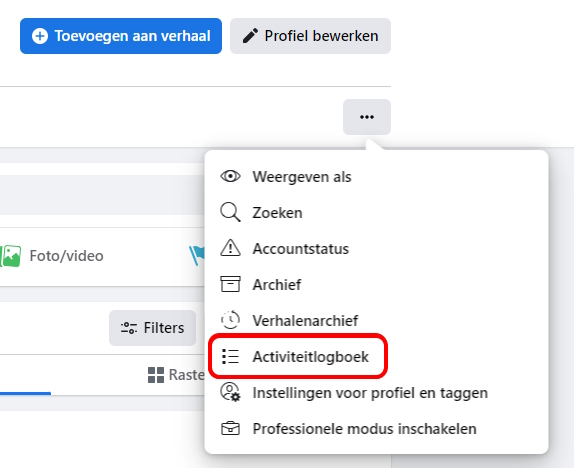Click the Profiel bewerken button

click(x=310, y=36)
